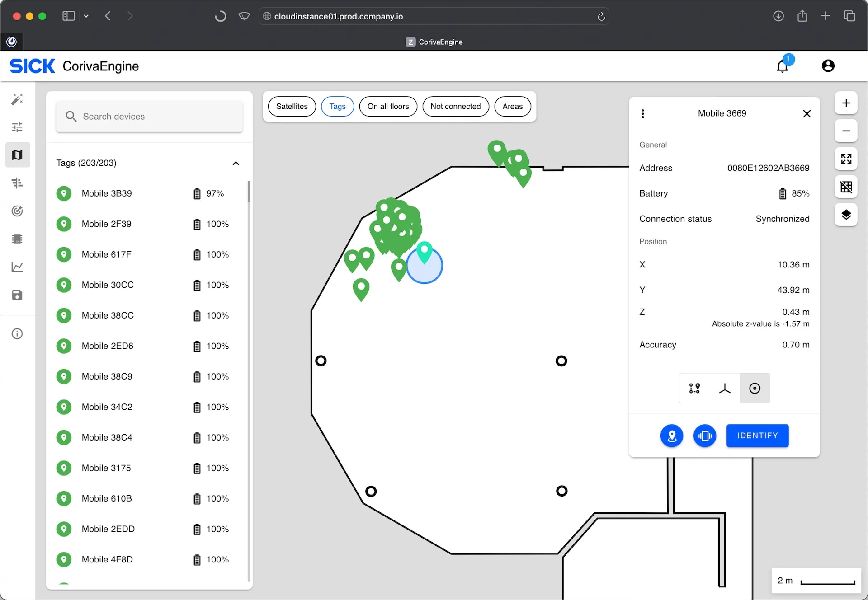Viewport: 868px width, 600px height.
Task: Open the Mobile 3669 three-dot menu
Action: [x=642, y=113]
